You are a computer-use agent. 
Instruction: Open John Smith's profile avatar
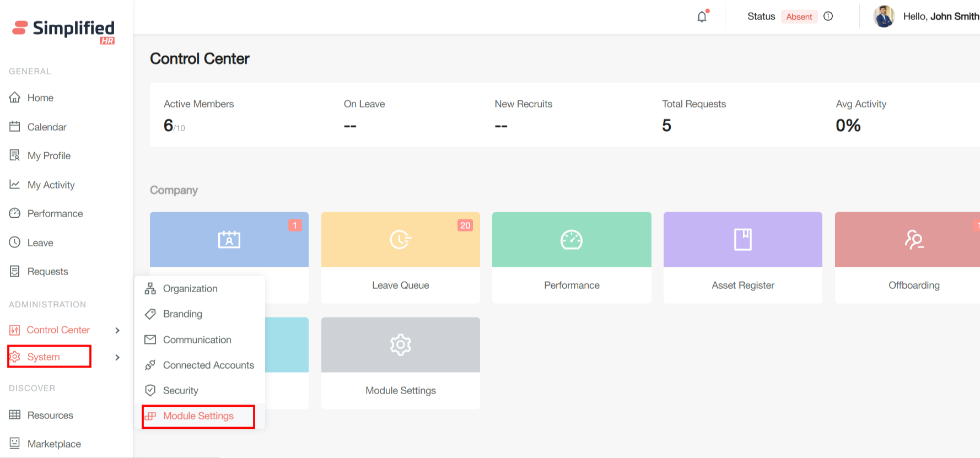tap(884, 17)
